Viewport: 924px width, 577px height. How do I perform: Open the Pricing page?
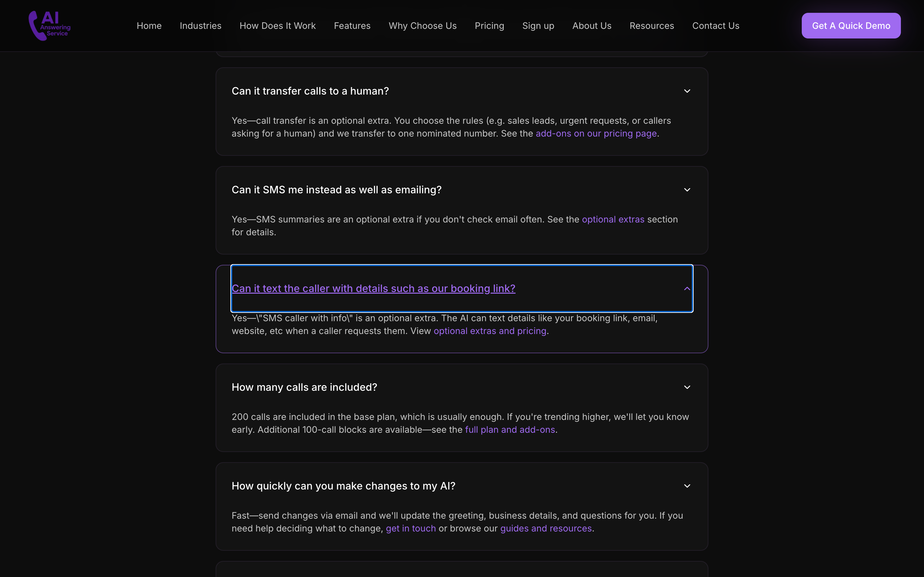click(x=490, y=25)
